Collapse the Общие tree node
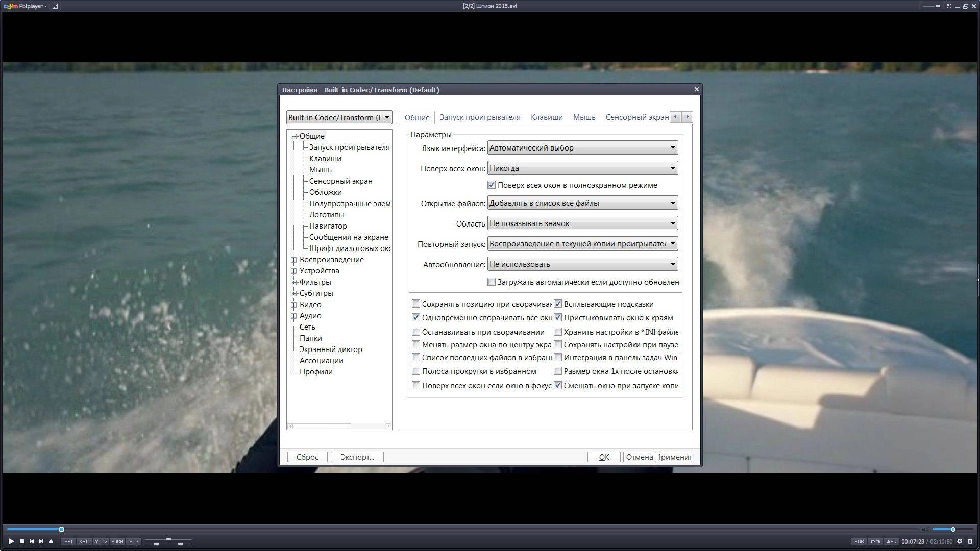 [x=294, y=136]
